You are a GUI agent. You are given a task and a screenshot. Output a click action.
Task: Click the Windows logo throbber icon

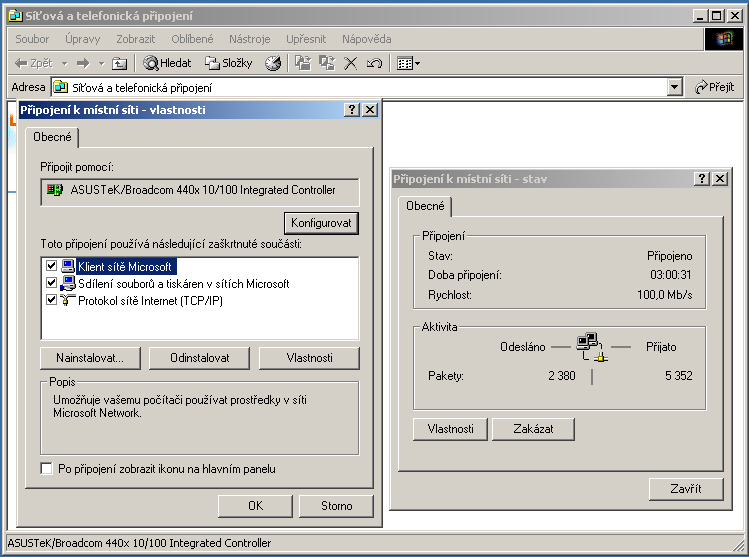[x=724, y=39]
